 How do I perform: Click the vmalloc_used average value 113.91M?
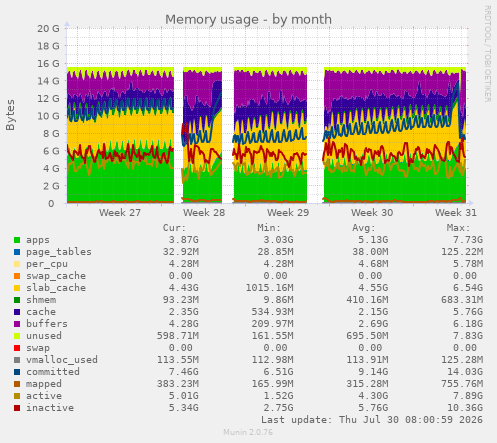pos(367,360)
